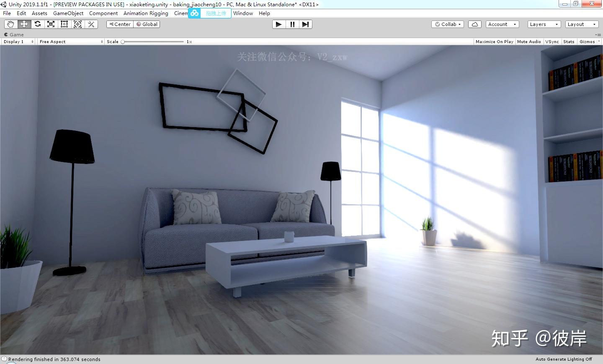
Task: Click the Play button
Action: (278, 24)
